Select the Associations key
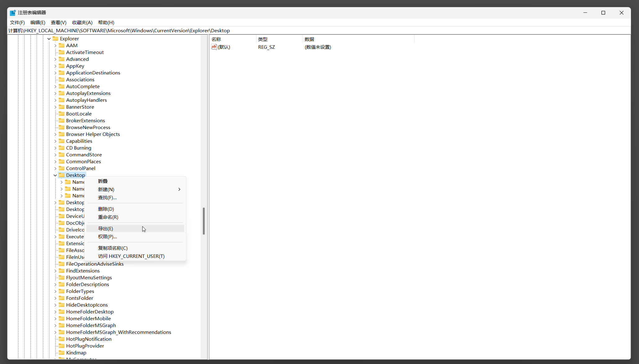This screenshot has width=639, height=364. pyautogui.click(x=80, y=80)
